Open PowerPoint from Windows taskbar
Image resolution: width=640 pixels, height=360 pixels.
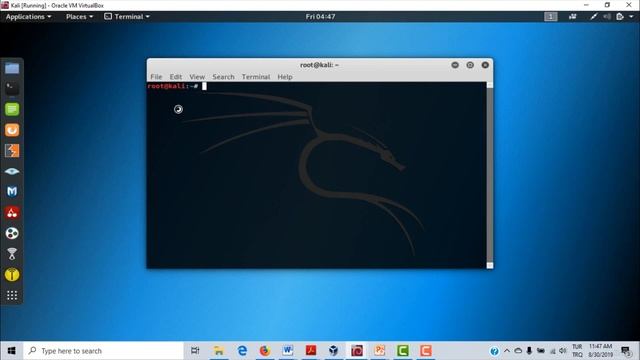380,351
